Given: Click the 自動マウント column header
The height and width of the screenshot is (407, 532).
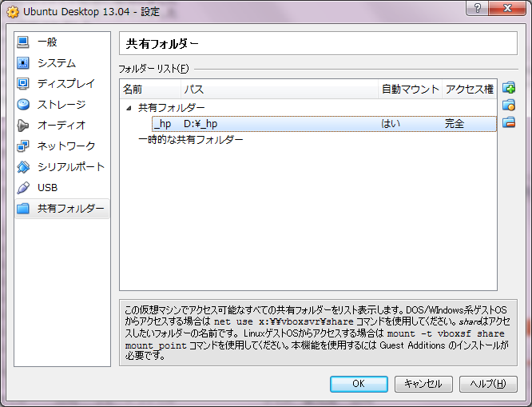Looking at the screenshot, I should [411, 90].
